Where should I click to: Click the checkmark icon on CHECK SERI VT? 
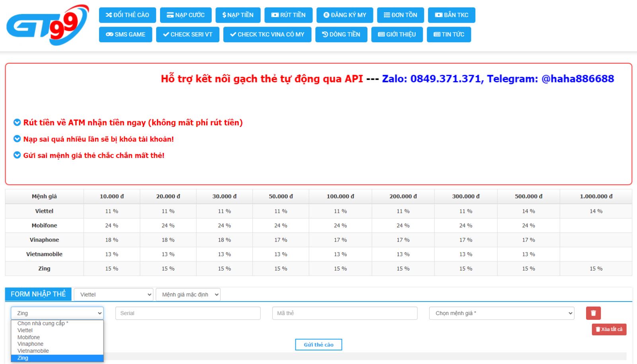166,35
